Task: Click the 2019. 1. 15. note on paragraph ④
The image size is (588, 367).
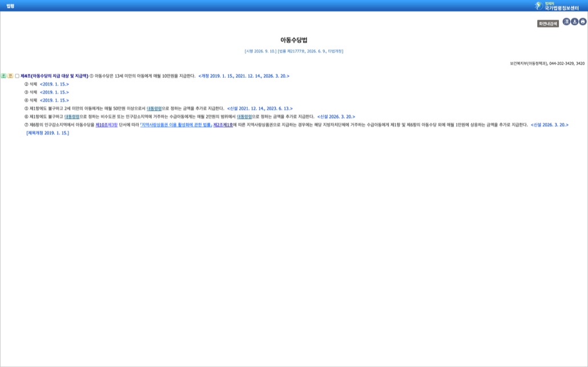Action: [x=54, y=100]
